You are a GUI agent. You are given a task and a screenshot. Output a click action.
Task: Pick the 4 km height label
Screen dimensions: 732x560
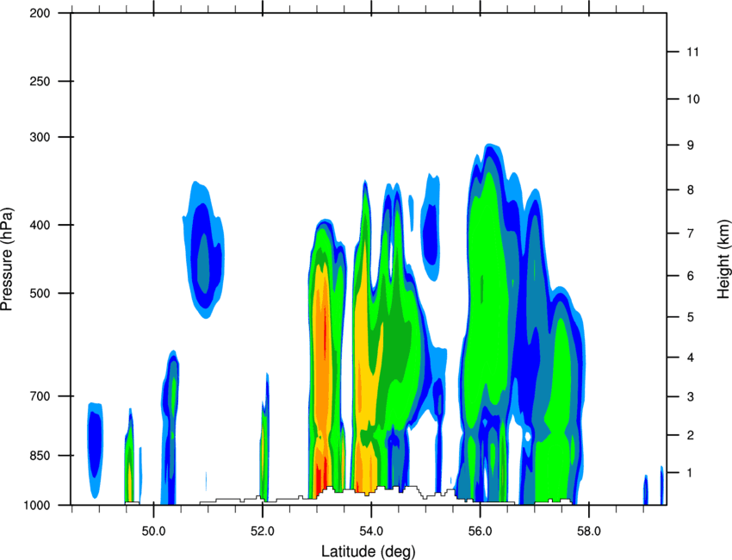click(691, 358)
